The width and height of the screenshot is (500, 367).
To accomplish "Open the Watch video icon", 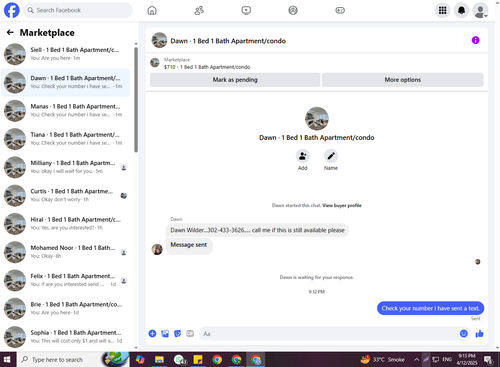I will [246, 10].
